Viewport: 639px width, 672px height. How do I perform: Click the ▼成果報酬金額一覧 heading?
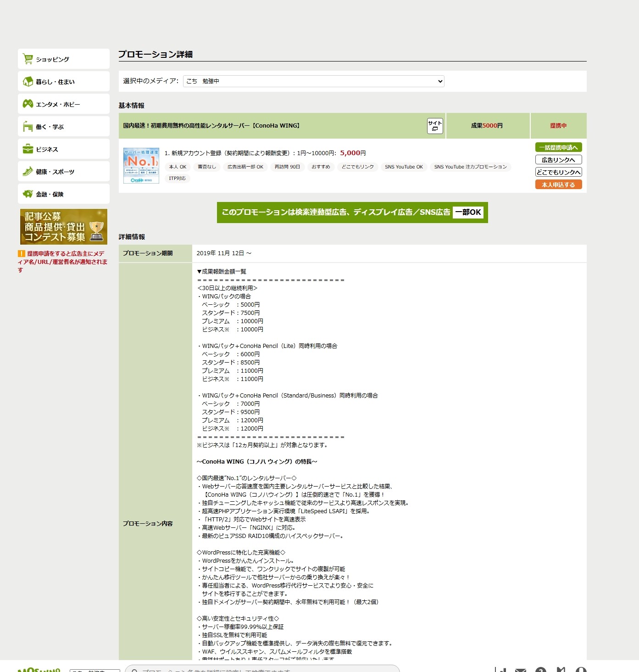coord(222,272)
